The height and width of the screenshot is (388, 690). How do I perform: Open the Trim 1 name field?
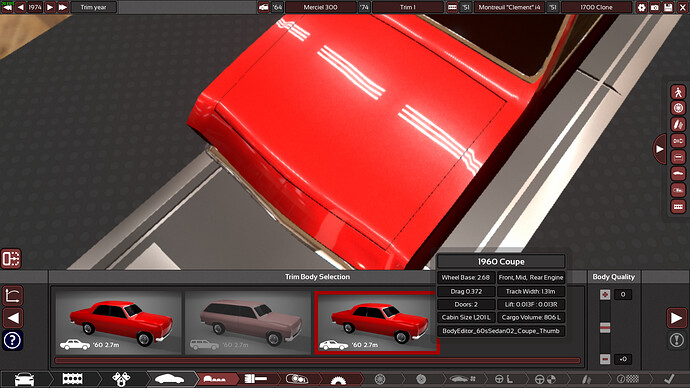coord(407,7)
